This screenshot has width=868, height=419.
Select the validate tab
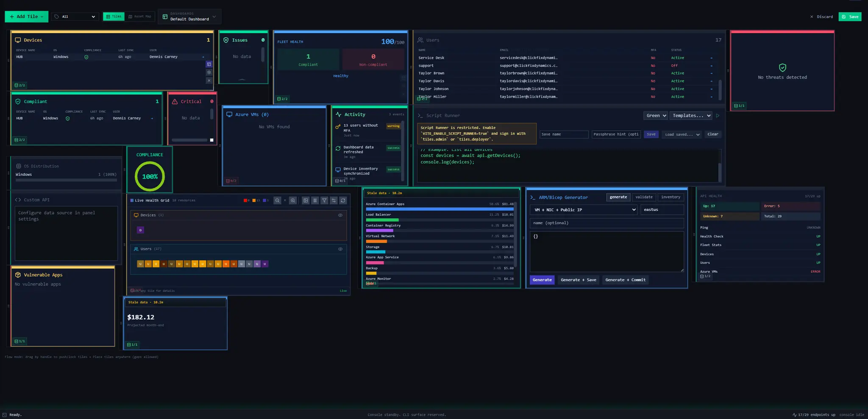coord(644,197)
